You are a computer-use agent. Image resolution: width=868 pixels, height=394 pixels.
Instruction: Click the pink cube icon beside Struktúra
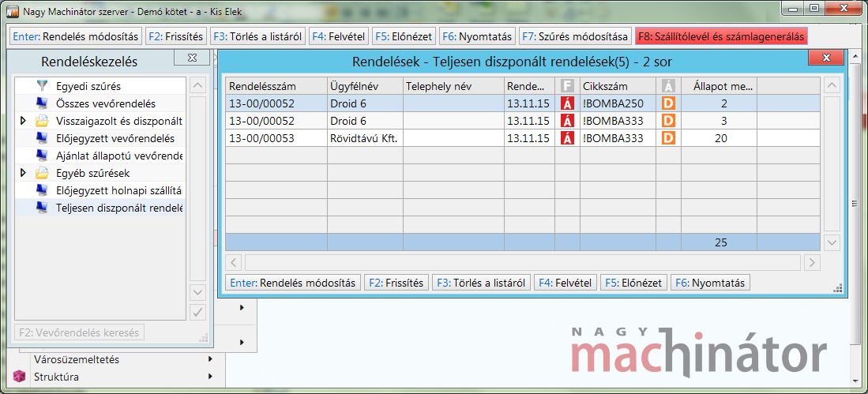[20, 377]
